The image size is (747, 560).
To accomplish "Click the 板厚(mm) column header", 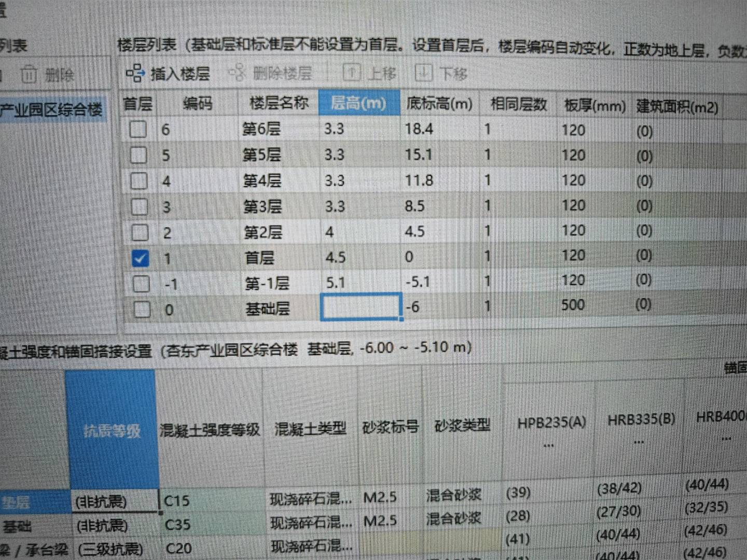I will pyautogui.click(x=595, y=106).
